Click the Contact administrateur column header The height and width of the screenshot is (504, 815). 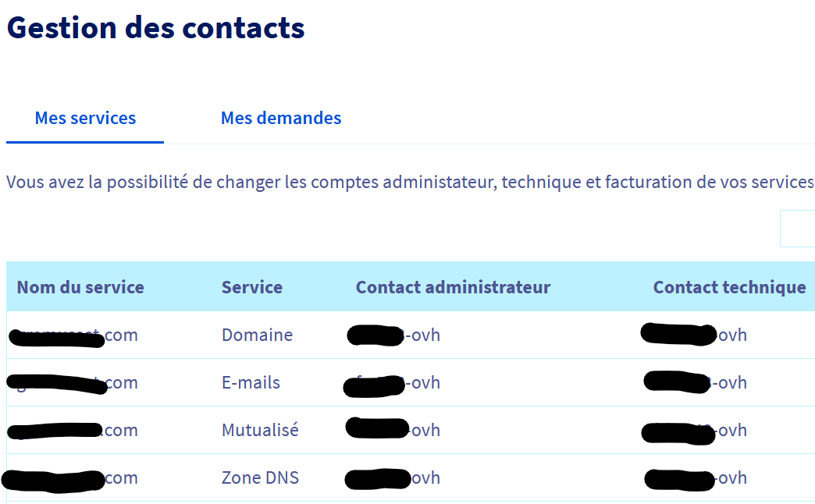453,287
